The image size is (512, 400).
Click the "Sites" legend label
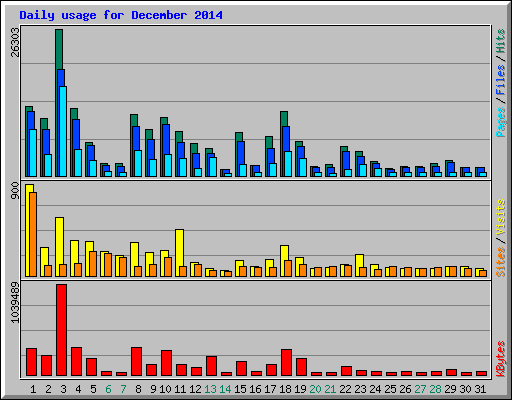coord(500,262)
